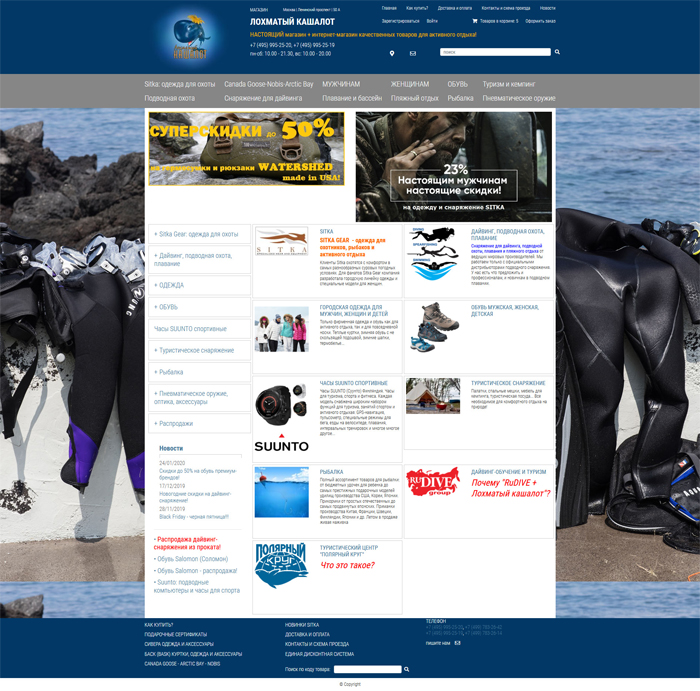700x691 pixels.
Task: Click the Sitka logo image
Action: (281, 241)
